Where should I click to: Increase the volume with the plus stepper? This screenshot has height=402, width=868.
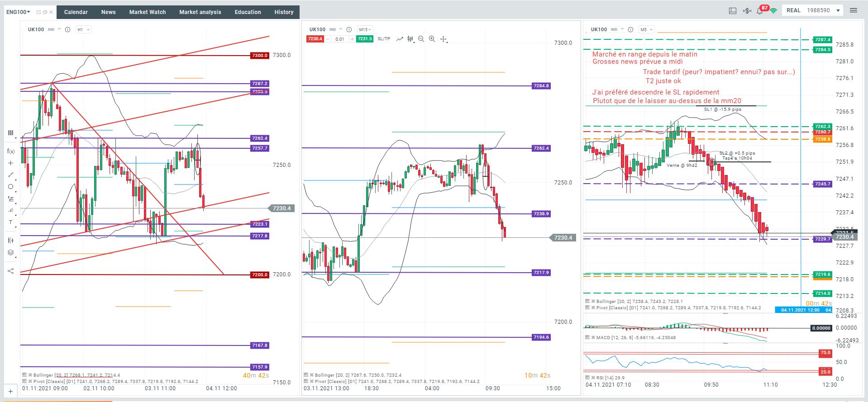click(352, 39)
